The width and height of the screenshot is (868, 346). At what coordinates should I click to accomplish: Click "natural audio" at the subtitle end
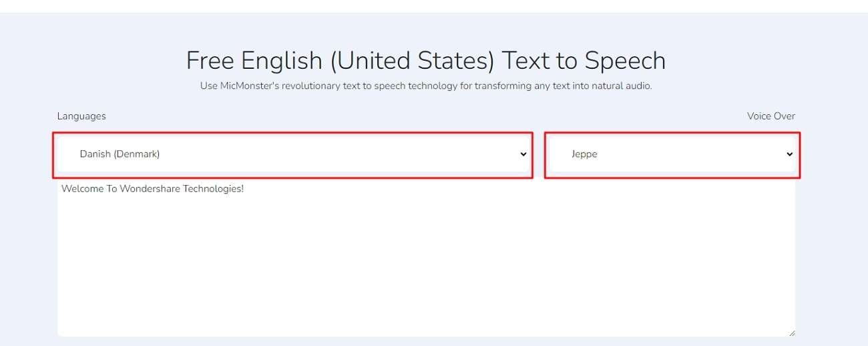pyautogui.click(x=621, y=86)
